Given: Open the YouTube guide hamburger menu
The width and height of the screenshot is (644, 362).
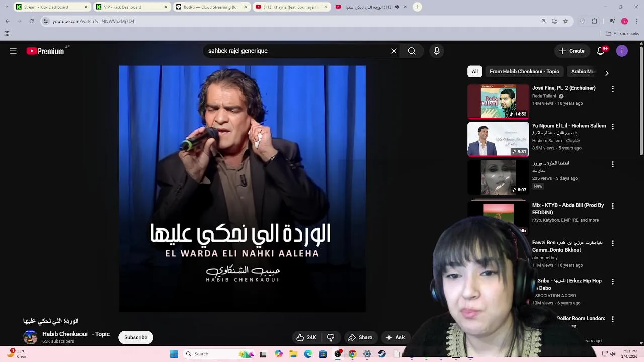Looking at the screenshot, I should pos(13,51).
